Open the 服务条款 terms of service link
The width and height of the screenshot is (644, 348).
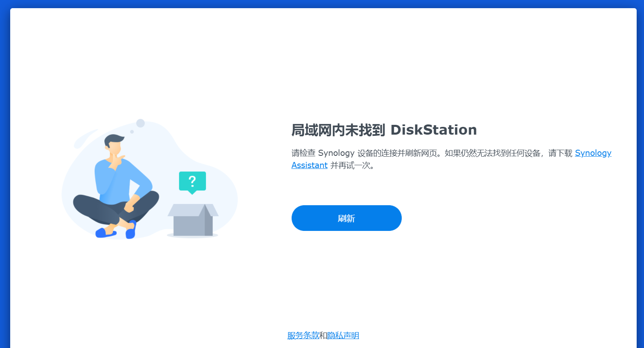point(303,335)
